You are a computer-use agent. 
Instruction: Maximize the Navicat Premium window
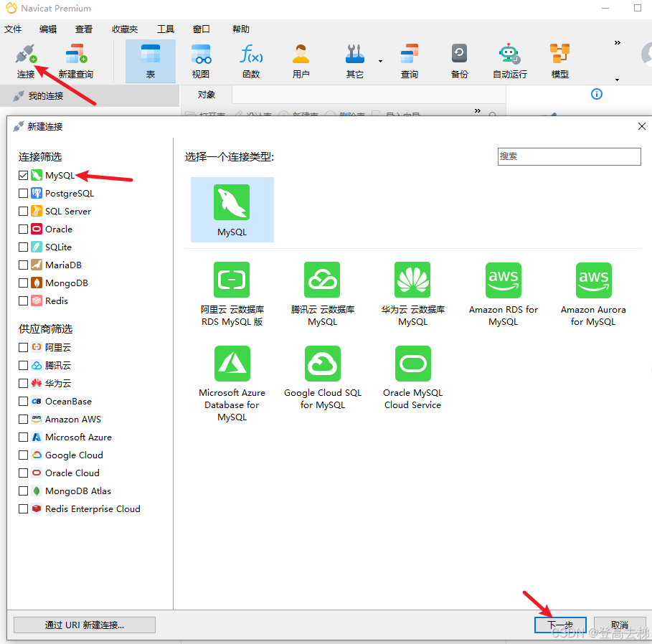tap(637, 8)
